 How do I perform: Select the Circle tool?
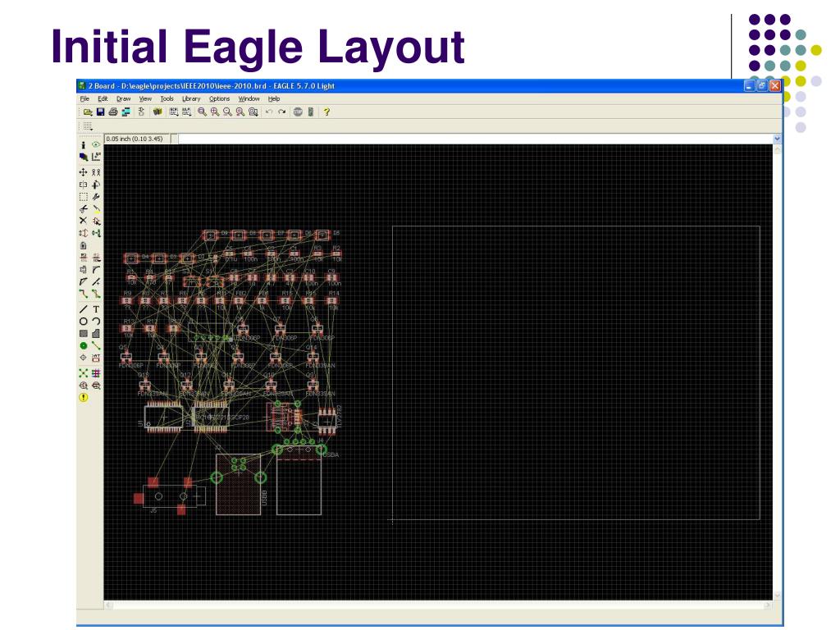(x=83, y=322)
